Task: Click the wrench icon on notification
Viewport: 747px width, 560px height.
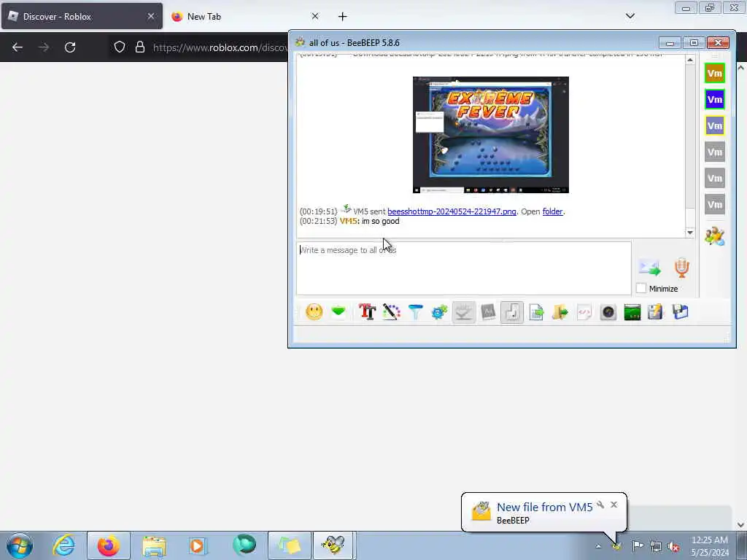Action: pos(601,505)
